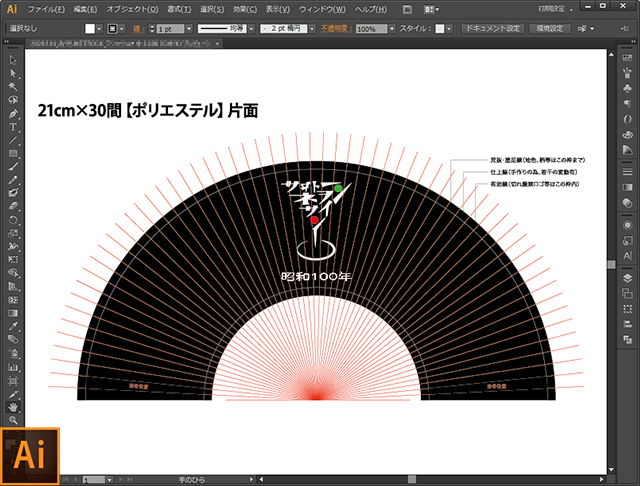640x486 pixels.
Task: Select the Type tool
Action: pyautogui.click(x=13, y=127)
